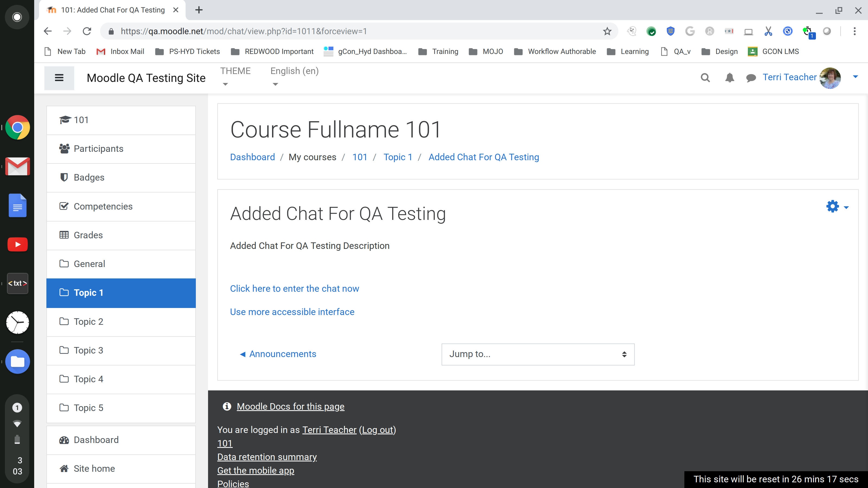Image resolution: width=868 pixels, height=488 pixels.
Task: Click the Google G extension icon
Action: [x=690, y=31]
